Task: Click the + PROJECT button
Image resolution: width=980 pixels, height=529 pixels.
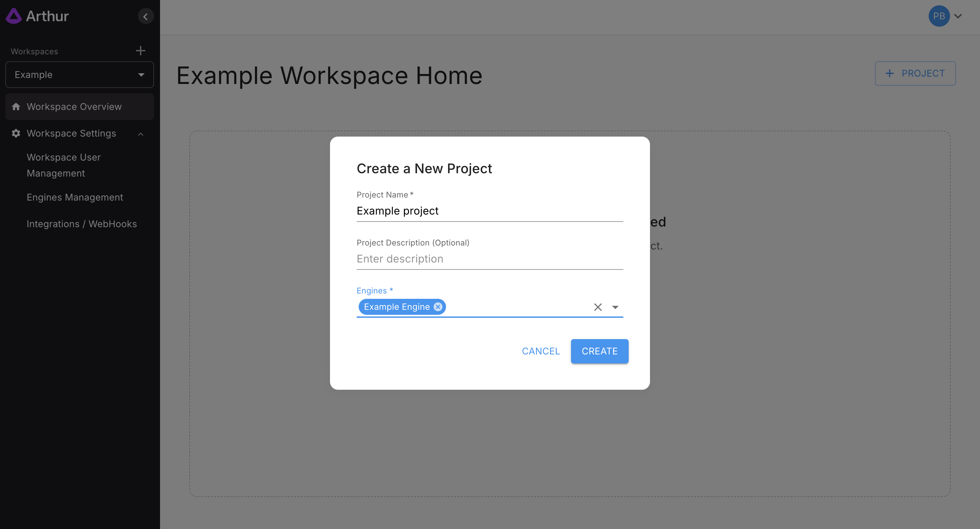Action: (915, 73)
